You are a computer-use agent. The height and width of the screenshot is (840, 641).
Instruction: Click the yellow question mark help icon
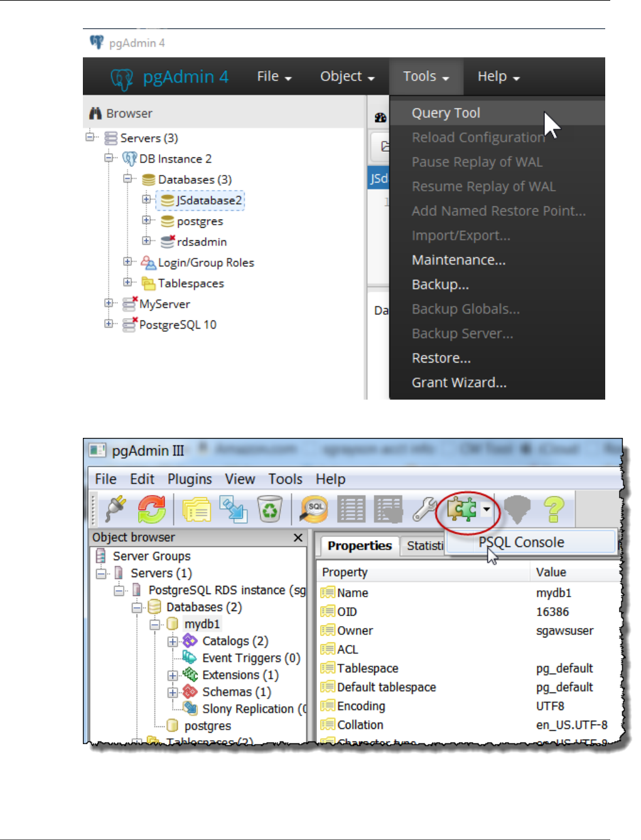point(554,509)
